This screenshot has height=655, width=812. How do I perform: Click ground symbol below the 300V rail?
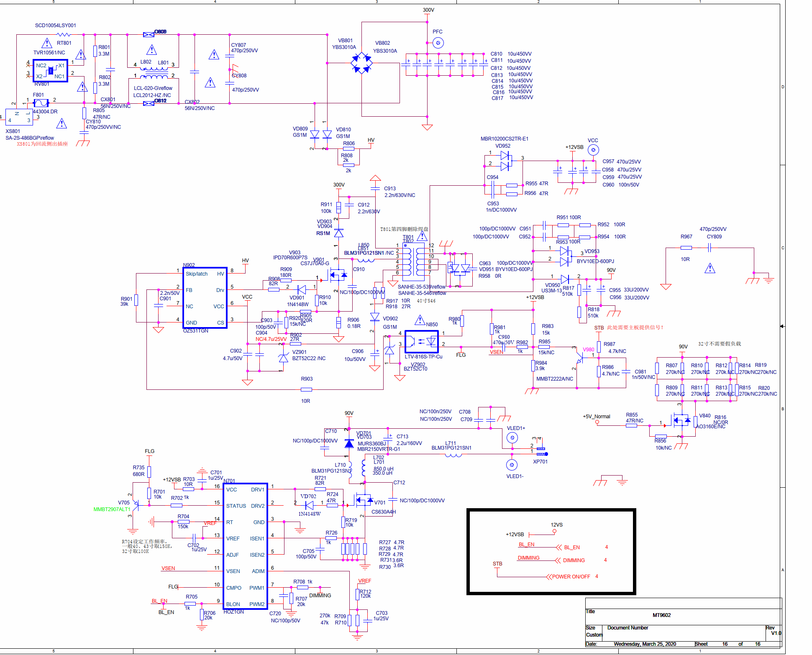tap(427, 127)
